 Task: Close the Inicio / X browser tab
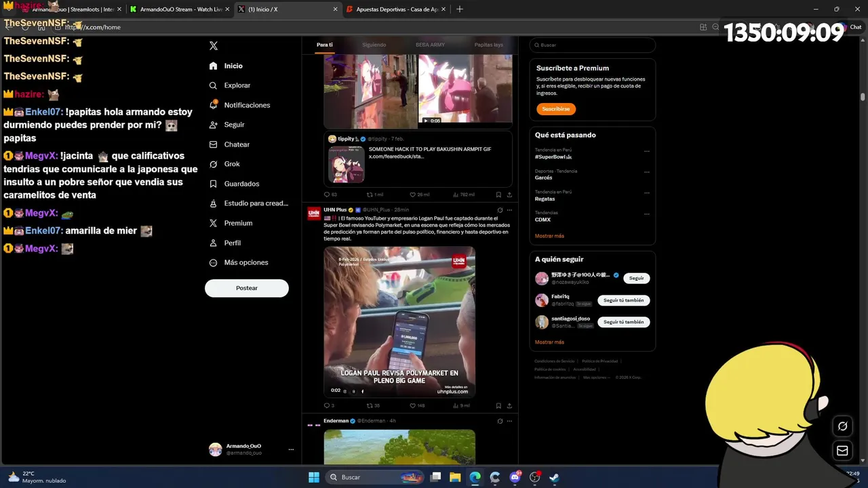tap(335, 9)
